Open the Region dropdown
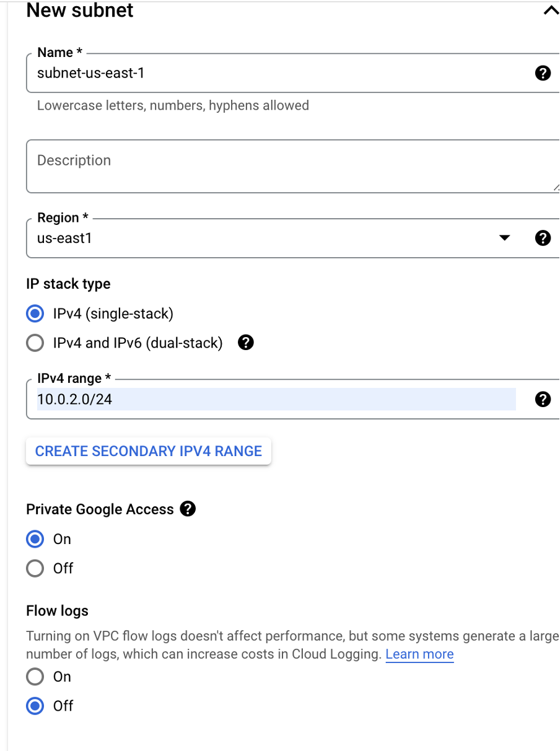The image size is (560, 751). point(505,237)
